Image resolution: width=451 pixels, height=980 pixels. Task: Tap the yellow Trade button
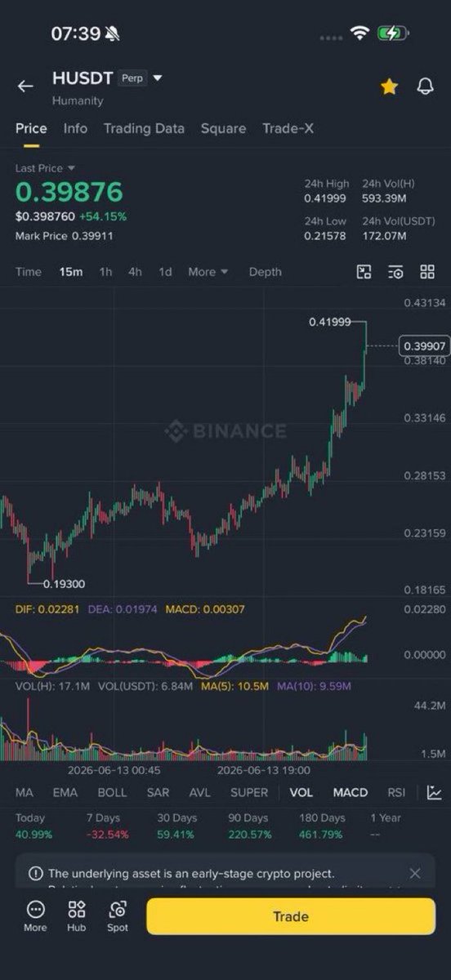pos(291,916)
